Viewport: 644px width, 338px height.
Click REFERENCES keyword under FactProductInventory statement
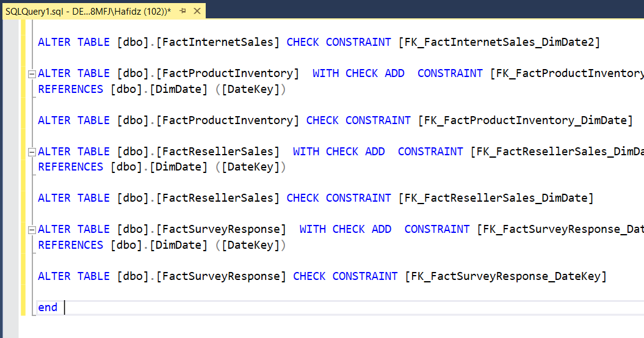pyautogui.click(x=71, y=89)
